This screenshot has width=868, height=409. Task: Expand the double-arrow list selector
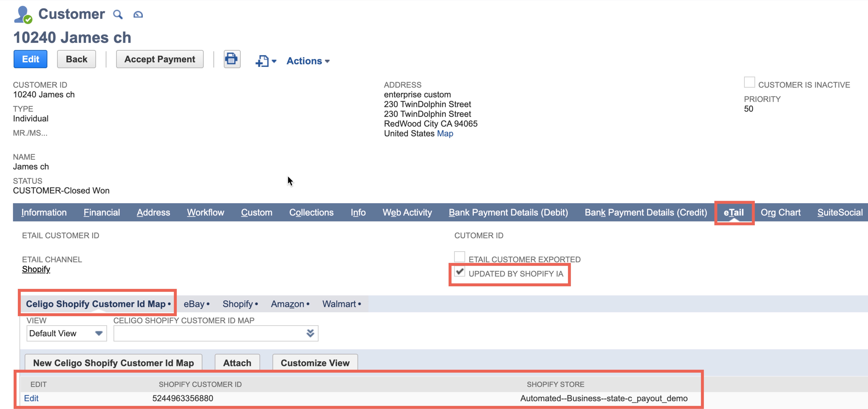310,333
